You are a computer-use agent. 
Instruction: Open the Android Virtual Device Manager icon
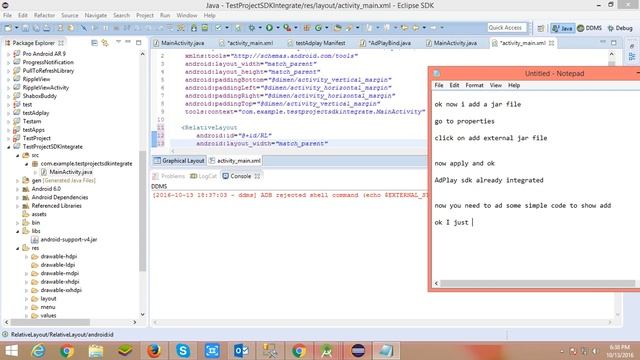click(204, 28)
